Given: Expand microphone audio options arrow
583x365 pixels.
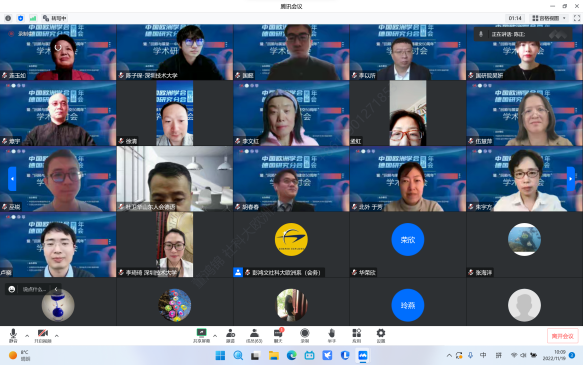Looking at the screenshot, I should pos(27,336).
